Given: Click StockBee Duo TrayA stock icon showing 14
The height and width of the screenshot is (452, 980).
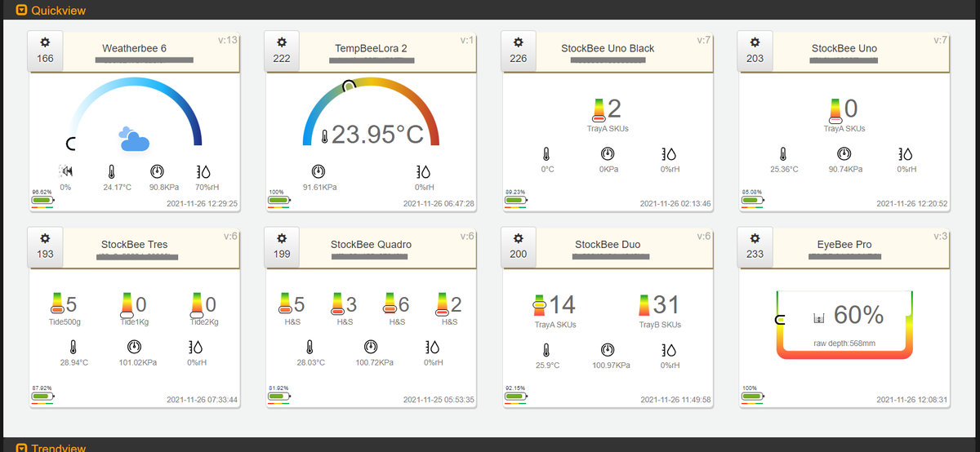Looking at the screenshot, I should pyautogui.click(x=540, y=304).
